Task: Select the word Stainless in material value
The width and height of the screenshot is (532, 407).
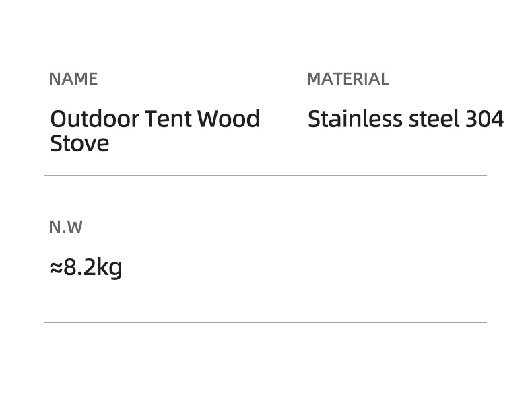Action: coord(355,119)
